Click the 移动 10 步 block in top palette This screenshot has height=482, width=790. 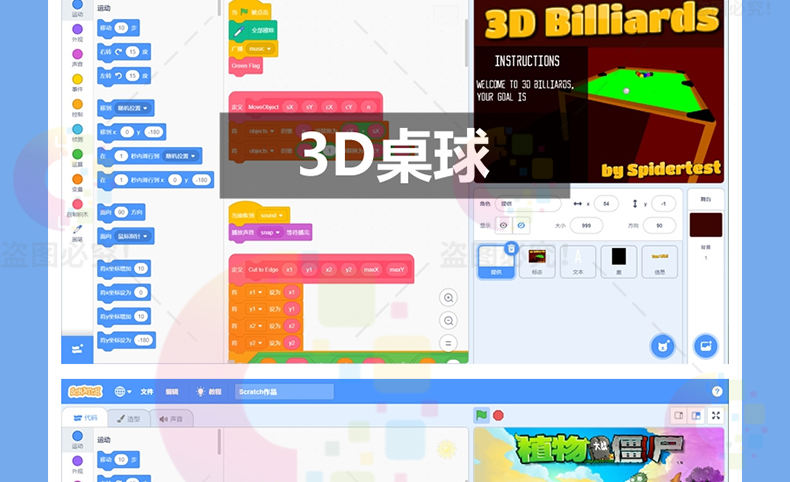pos(118,28)
